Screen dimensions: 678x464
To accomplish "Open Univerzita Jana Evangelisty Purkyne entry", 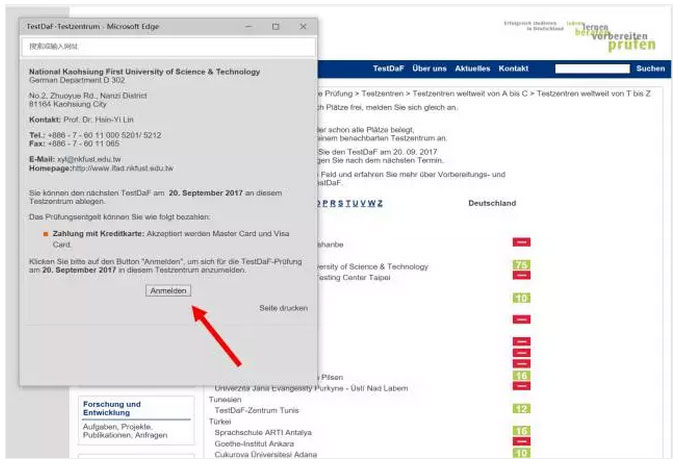I will pos(311,388).
